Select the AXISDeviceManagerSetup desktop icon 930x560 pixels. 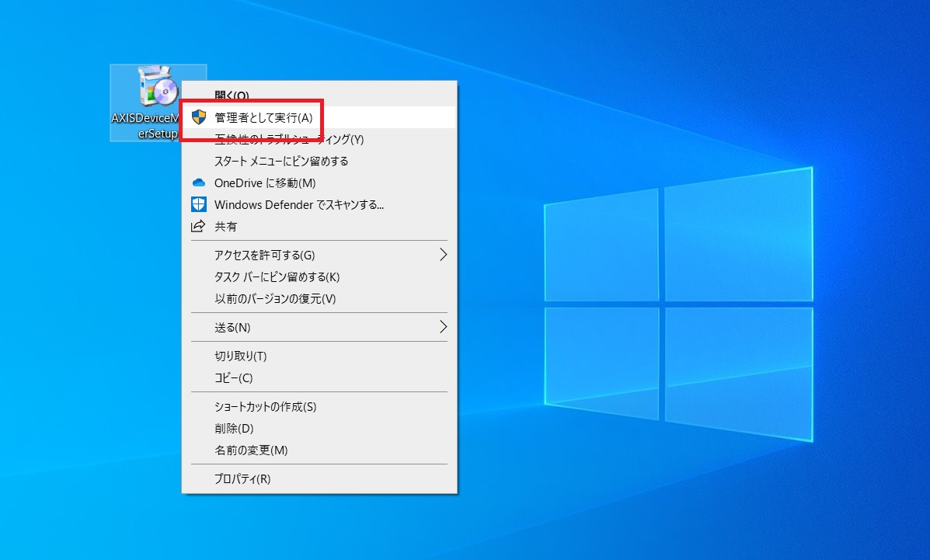158,103
